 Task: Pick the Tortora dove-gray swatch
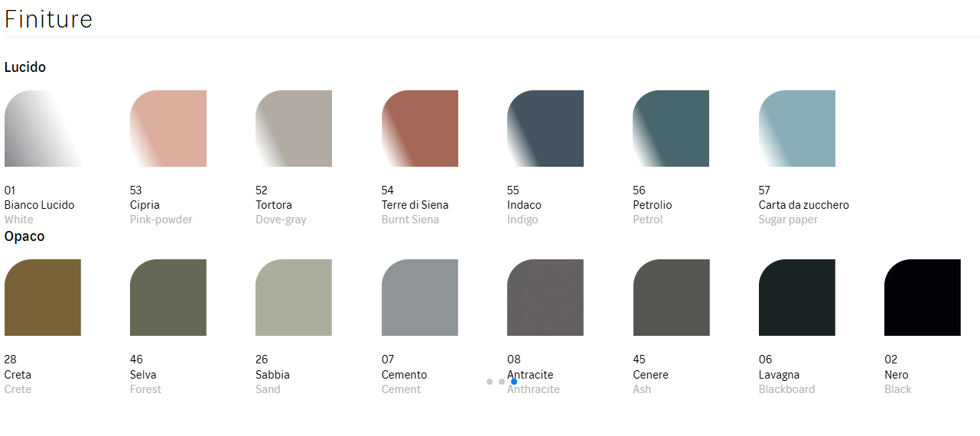[x=294, y=129]
